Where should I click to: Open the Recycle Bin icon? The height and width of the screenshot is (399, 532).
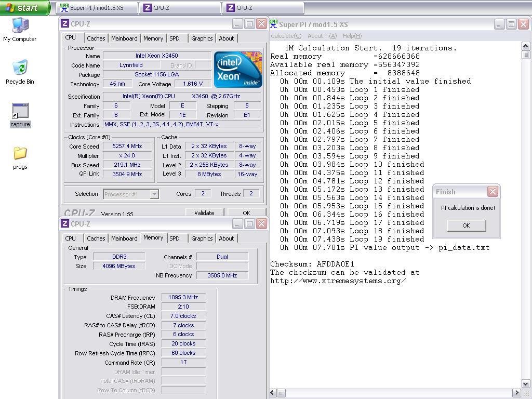(x=20, y=72)
